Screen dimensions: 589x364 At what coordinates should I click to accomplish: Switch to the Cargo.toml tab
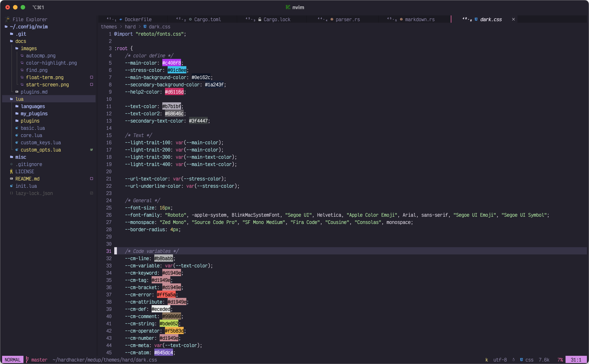click(207, 19)
